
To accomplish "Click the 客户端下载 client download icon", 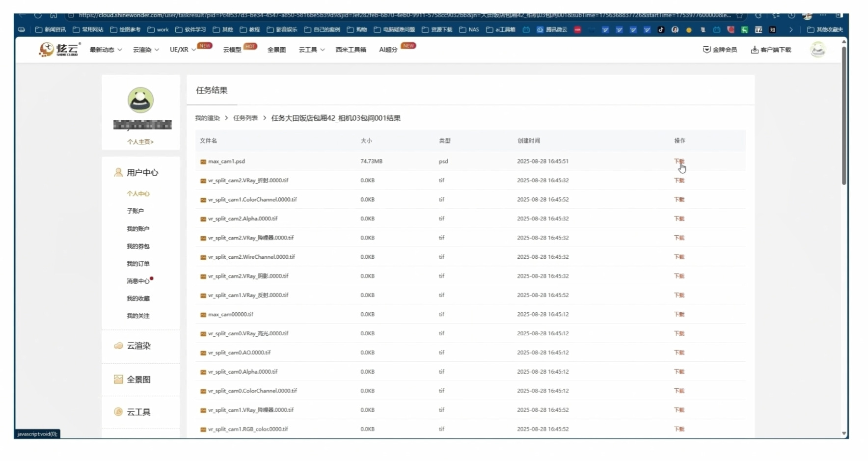I will (x=754, y=50).
